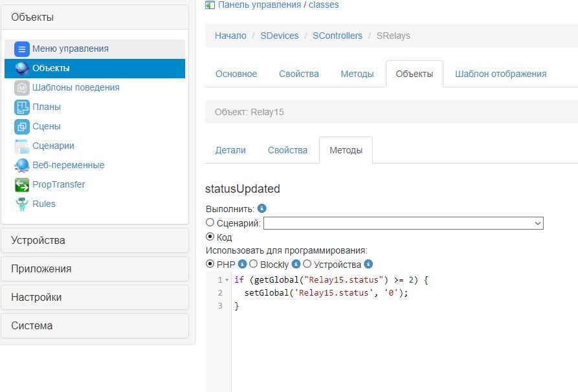578x392 pixels.
Task: Expand the Настройки sidebar section
Action: pos(94,298)
